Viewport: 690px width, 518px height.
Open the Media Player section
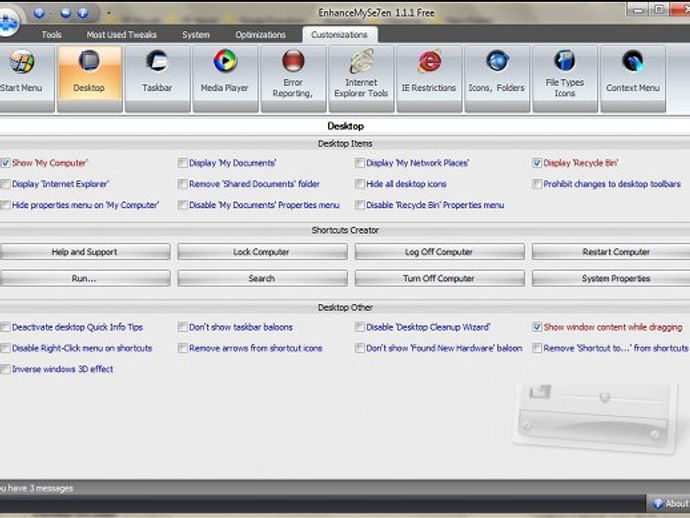pyautogui.click(x=225, y=78)
